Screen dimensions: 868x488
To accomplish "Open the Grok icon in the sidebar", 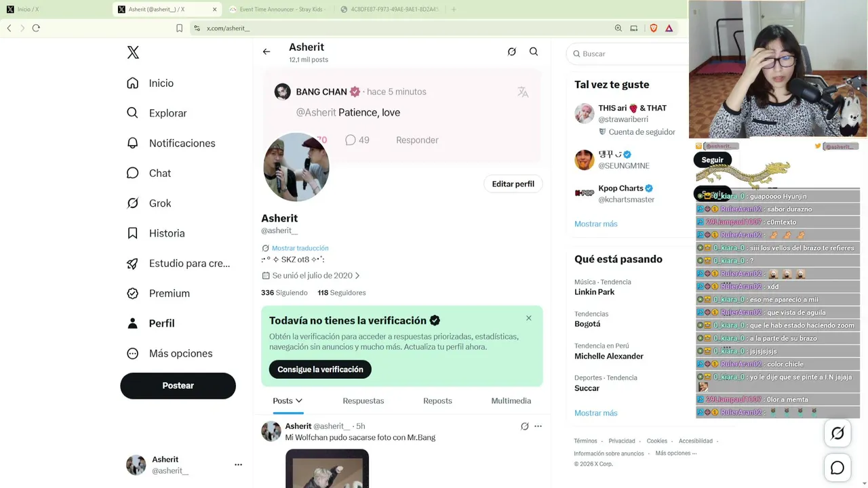I will tap(133, 203).
